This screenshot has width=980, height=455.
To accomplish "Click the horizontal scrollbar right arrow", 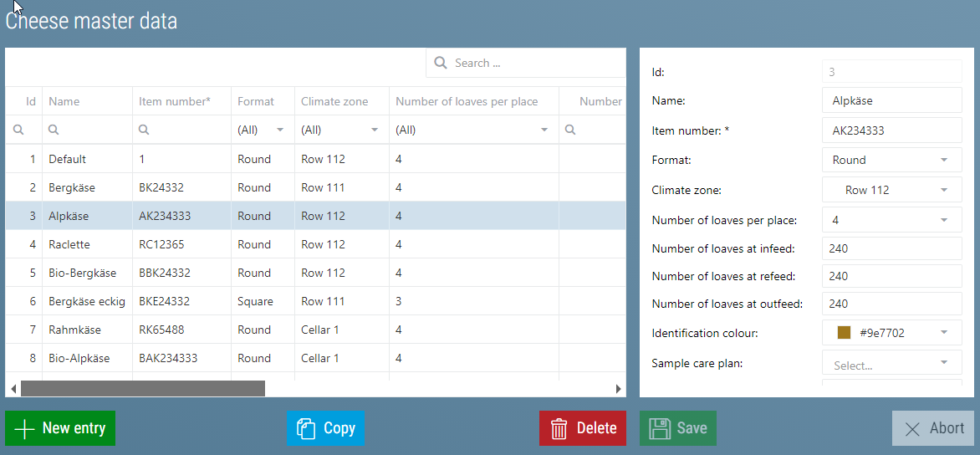I will (x=619, y=389).
